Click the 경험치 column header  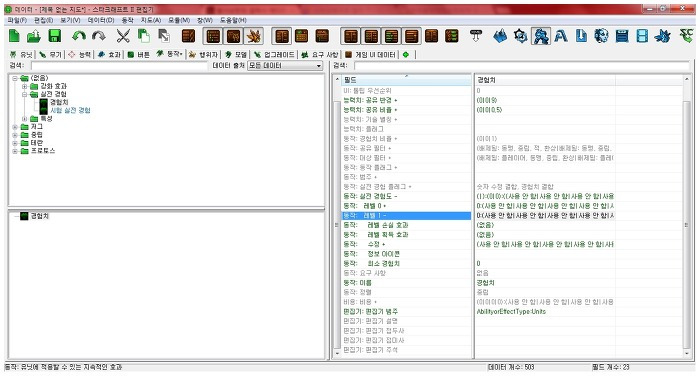click(x=544, y=80)
